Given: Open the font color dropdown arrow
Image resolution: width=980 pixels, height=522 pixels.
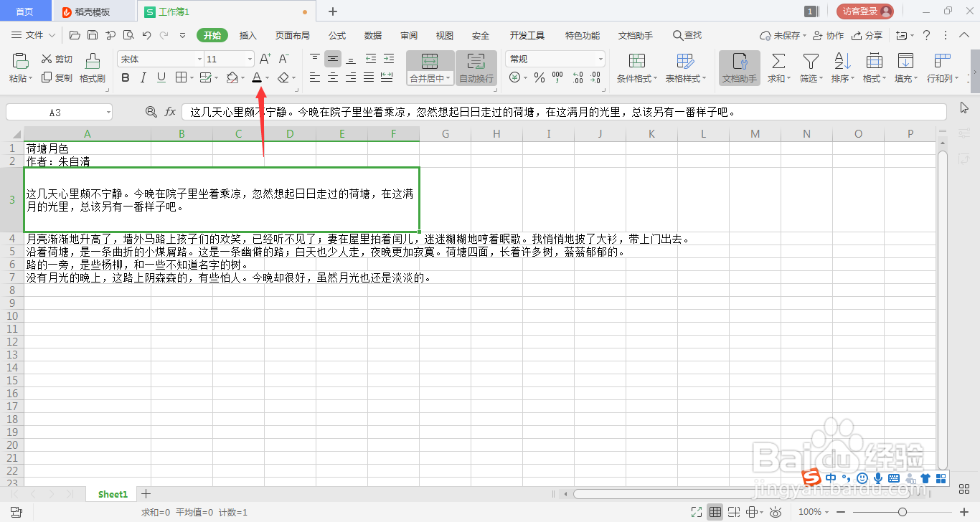Looking at the screenshot, I should pyautogui.click(x=268, y=78).
